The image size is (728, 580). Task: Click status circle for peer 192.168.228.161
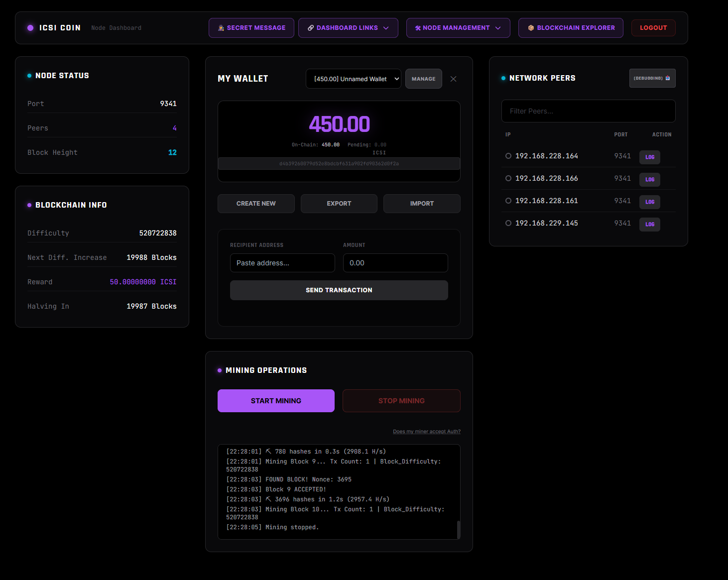[x=508, y=201]
